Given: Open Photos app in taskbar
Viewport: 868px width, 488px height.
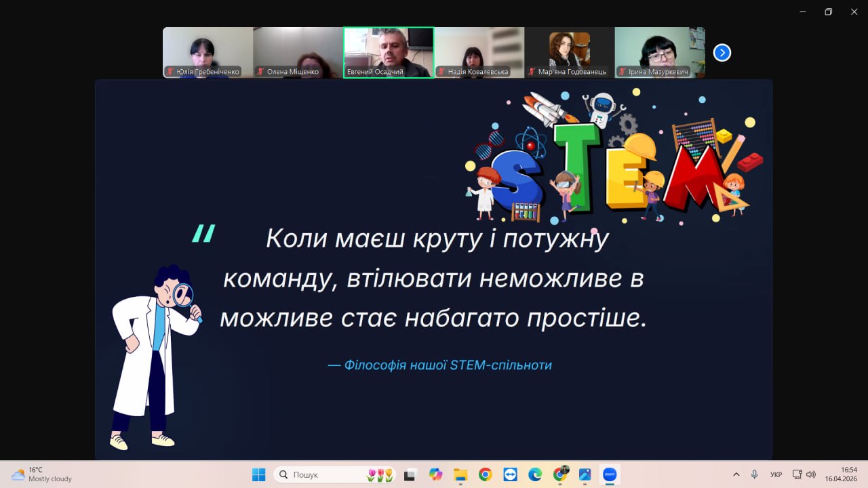Looking at the screenshot, I should click(x=585, y=474).
